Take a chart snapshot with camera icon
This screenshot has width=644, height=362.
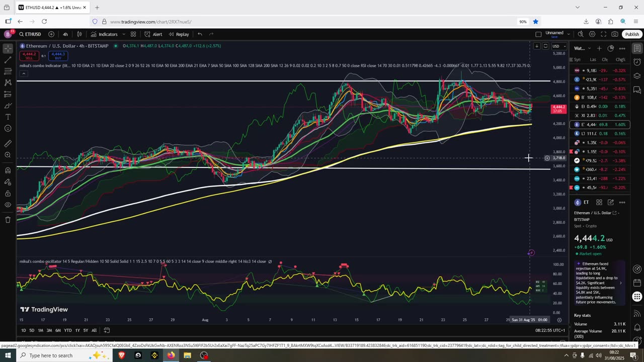(615, 34)
